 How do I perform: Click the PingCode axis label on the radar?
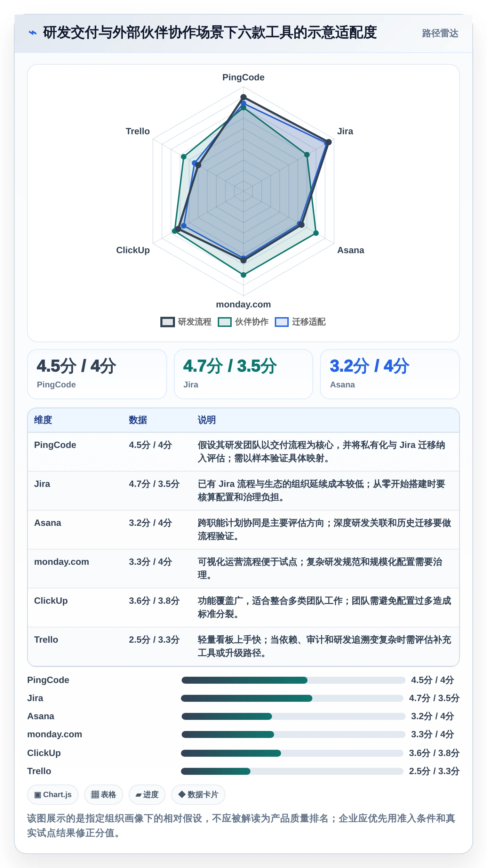pyautogui.click(x=243, y=77)
